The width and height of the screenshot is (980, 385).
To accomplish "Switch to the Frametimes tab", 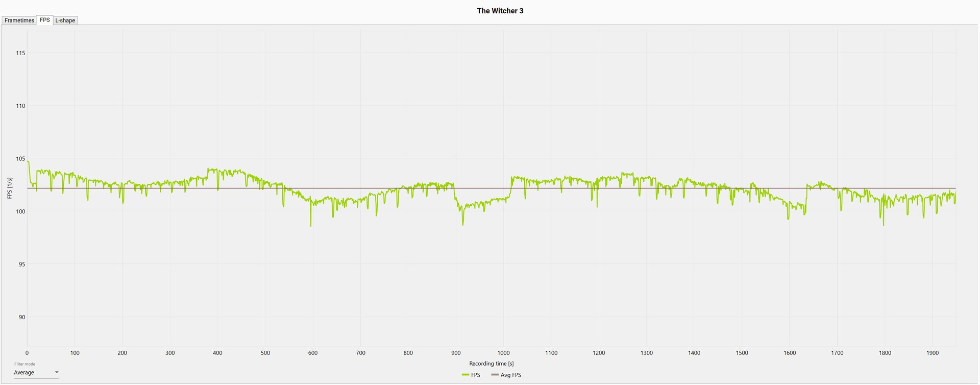I will tap(19, 20).
